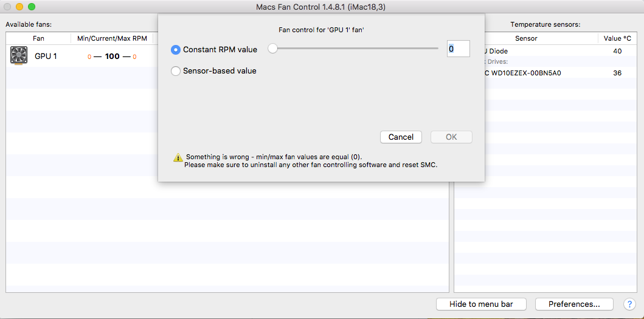Click the Temperature sensors heading

click(x=545, y=25)
